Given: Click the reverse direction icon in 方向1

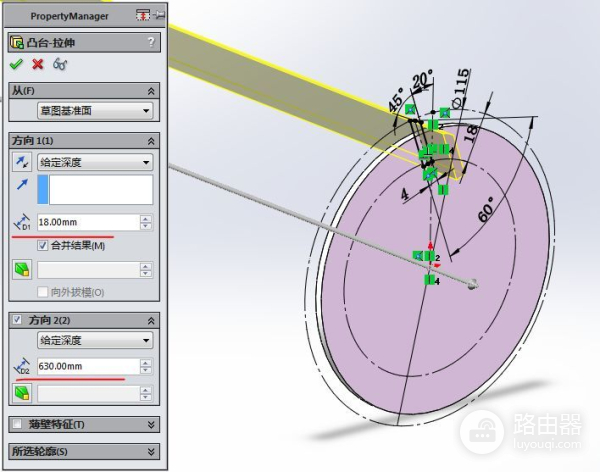Looking at the screenshot, I should pos(21,162).
